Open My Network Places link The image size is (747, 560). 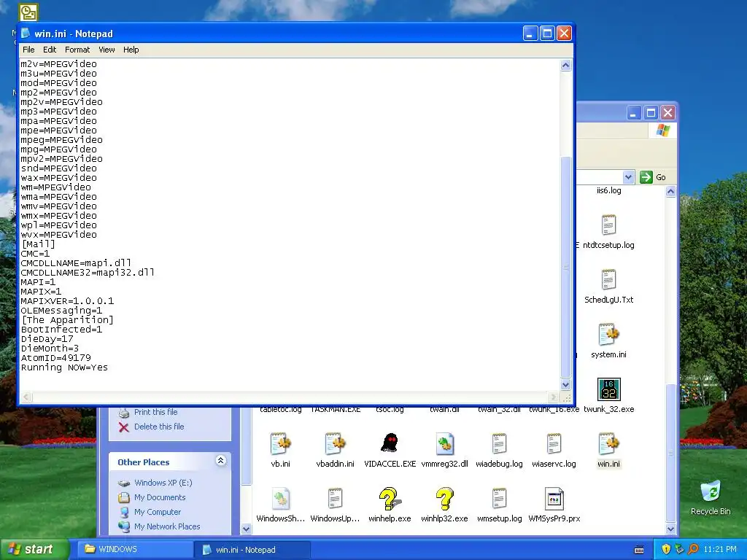click(x=167, y=526)
